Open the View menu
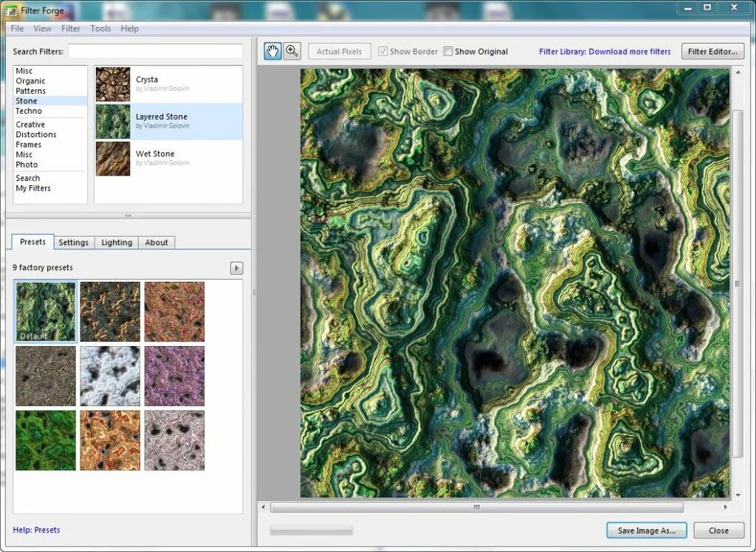The image size is (756, 552). tap(42, 29)
